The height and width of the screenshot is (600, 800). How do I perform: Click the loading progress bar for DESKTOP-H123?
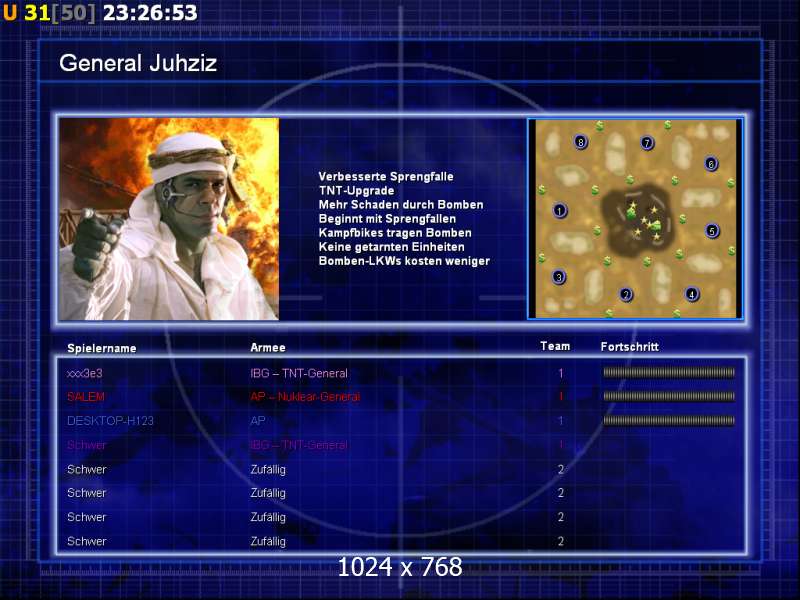coord(669,420)
